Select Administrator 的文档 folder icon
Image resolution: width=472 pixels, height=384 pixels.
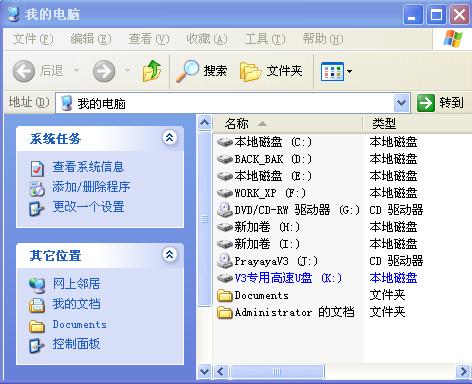pyautogui.click(x=225, y=312)
